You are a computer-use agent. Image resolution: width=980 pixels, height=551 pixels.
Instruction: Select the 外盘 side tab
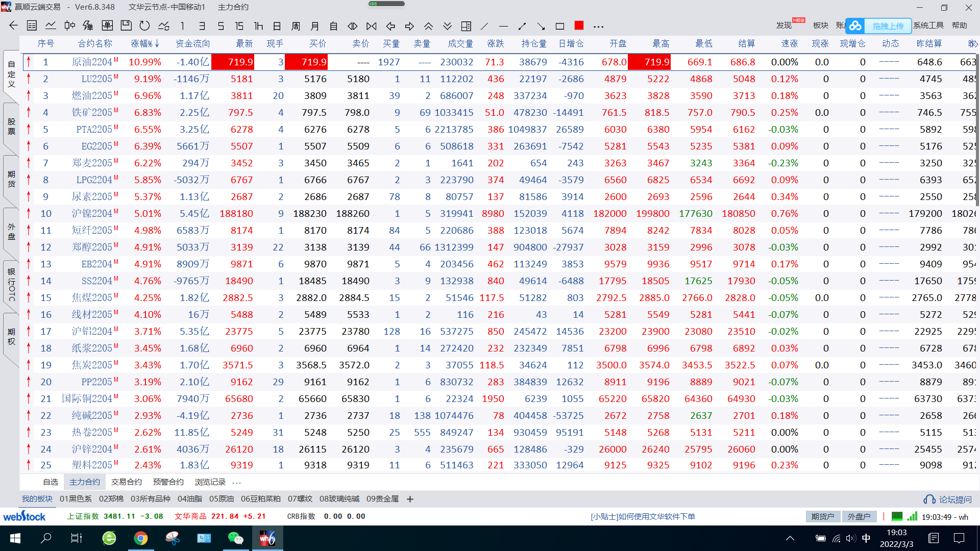(x=11, y=231)
